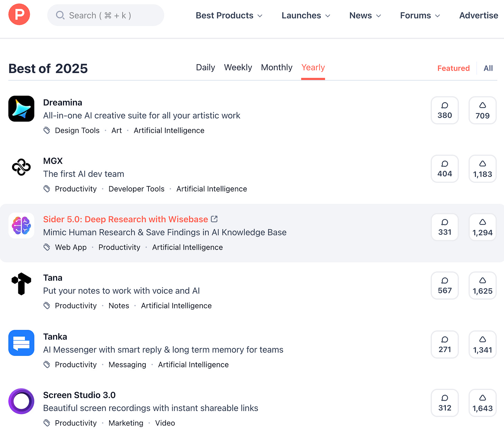Expand the News menu

click(x=365, y=16)
